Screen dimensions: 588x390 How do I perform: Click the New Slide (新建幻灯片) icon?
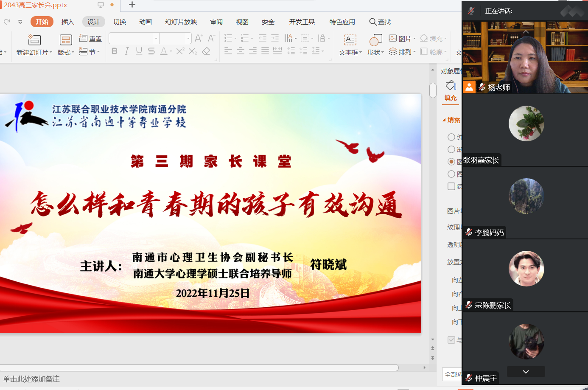34,40
